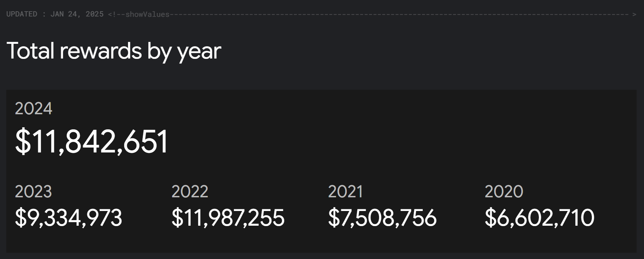This screenshot has height=259, width=644.
Task: Select the $7,508,756 rewards amount
Action: (382, 218)
